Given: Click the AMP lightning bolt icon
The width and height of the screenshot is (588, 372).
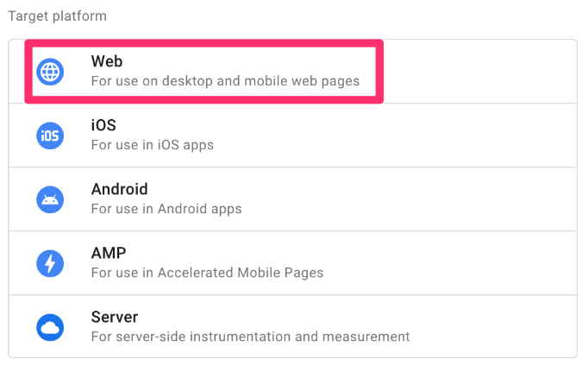Looking at the screenshot, I should [50, 263].
